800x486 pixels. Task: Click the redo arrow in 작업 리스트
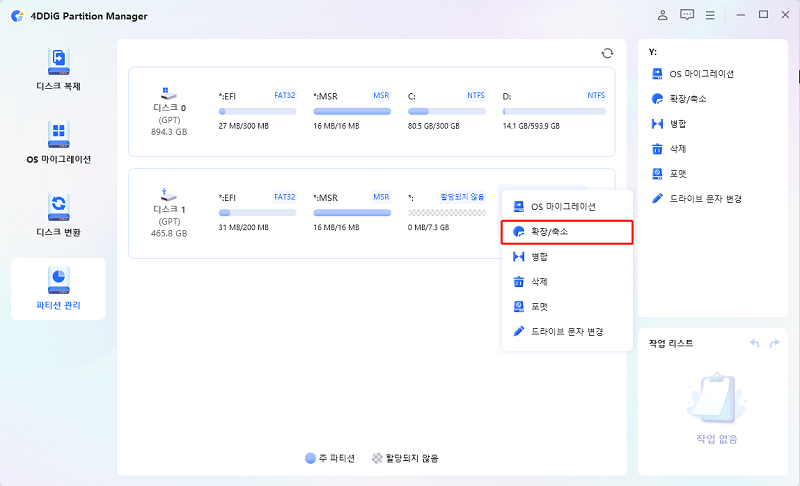click(774, 343)
